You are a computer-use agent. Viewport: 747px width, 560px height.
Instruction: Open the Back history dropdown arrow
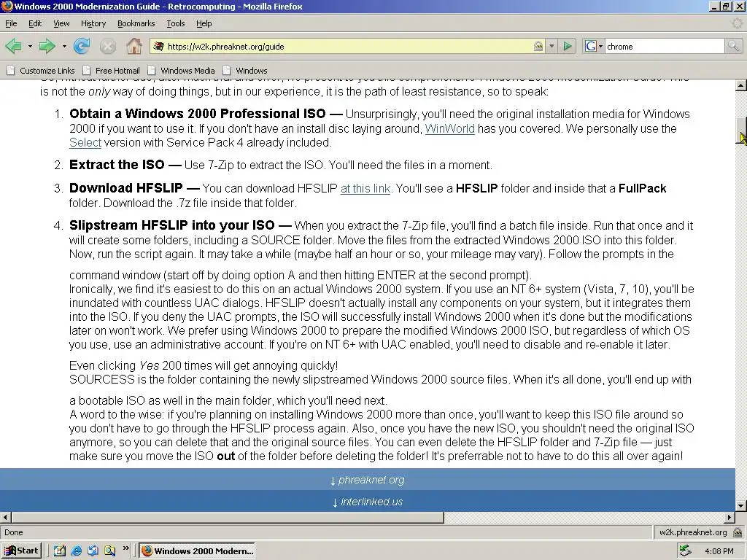point(29,46)
